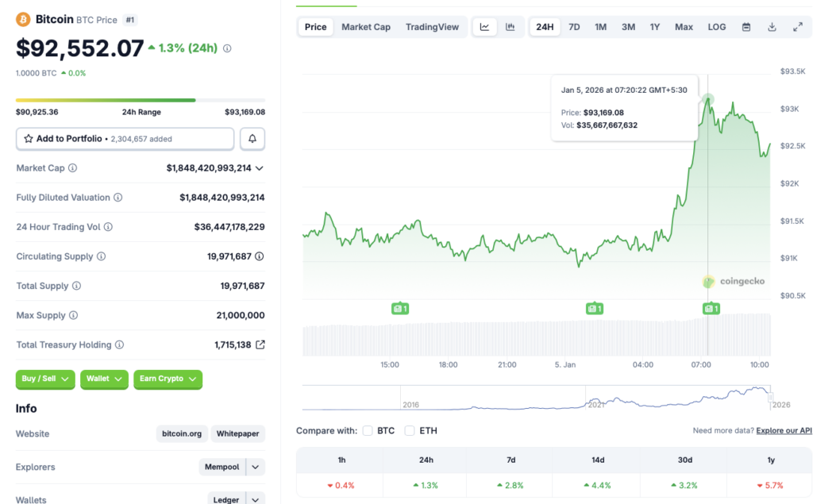
Task: Enable BTC comparison checkbox
Action: (x=368, y=429)
